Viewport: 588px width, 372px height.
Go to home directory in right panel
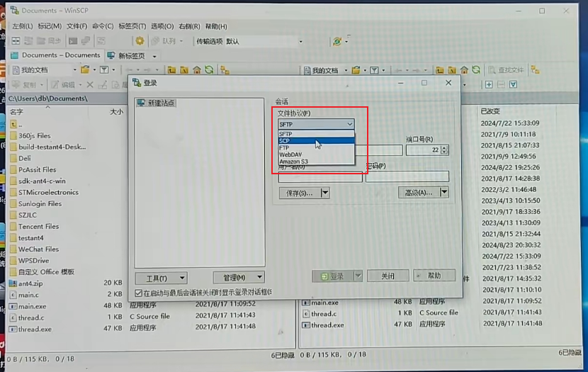tap(464, 69)
